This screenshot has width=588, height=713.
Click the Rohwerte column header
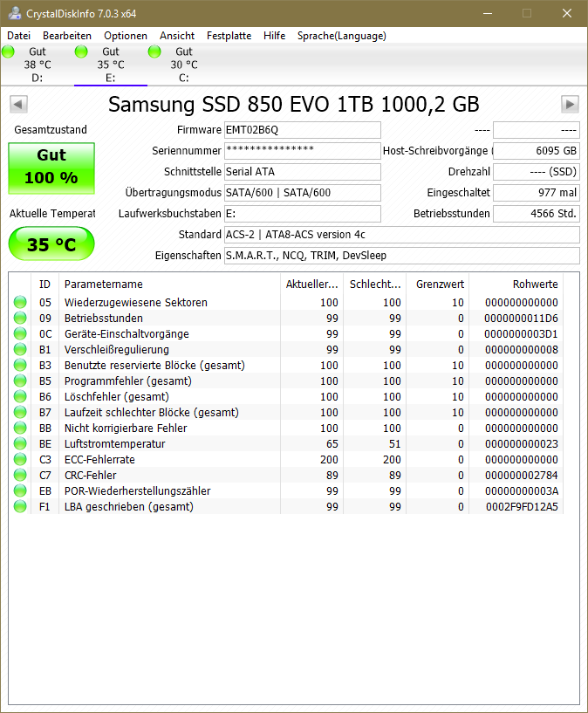point(516,285)
